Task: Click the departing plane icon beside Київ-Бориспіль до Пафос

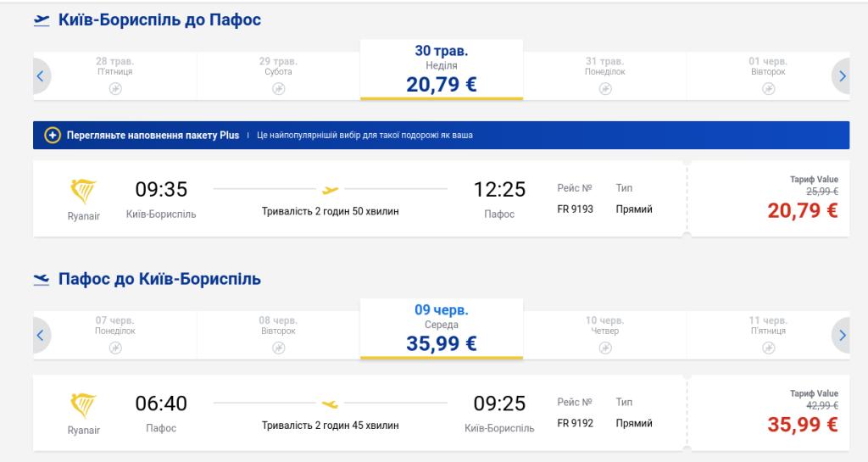Action: [42, 19]
